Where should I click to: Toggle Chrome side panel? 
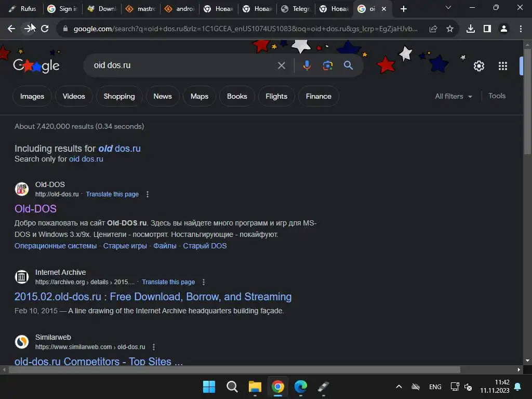coord(487,29)
